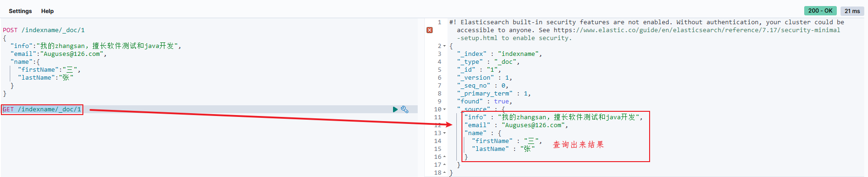Screen dimensions: 868x177
Task: Collapse the response root object at line 2
Action: click(444, 46)
